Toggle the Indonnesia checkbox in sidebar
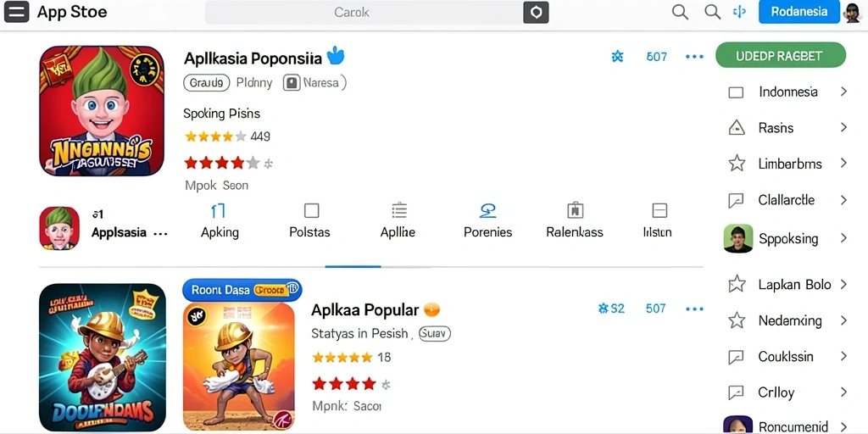The width and height of the screenshot is (868, 434). point(736,92)
